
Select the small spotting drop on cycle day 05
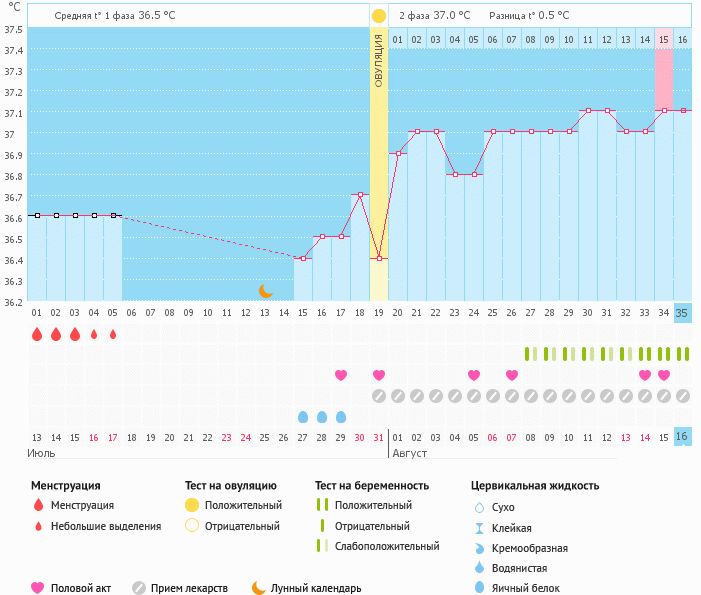click(x=113, y=335)
